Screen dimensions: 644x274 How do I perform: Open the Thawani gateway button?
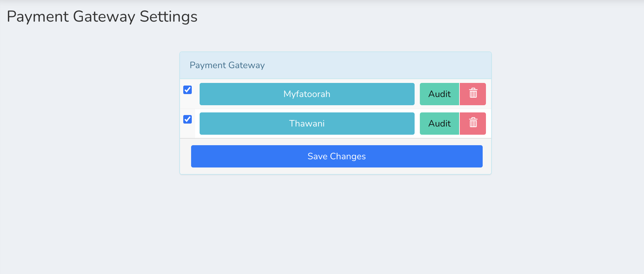pyautogui.click(x=307, y=124)
